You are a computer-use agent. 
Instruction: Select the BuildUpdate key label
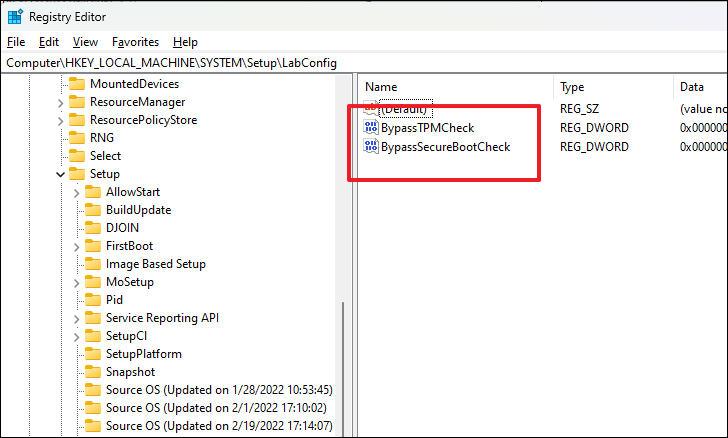pyautogui.click(x=138, y=210)
